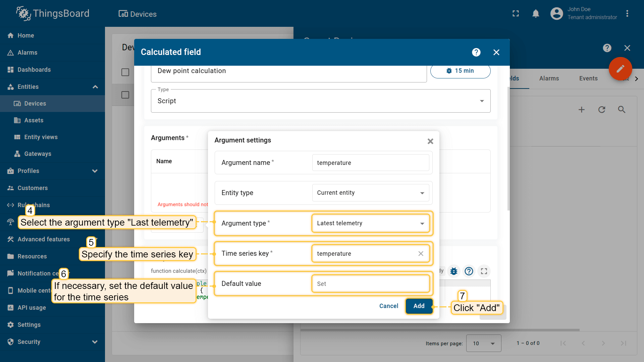Check the select-all devices checkbox
The width and height of the screenshot is (644, 362).
tap(125, 72)
